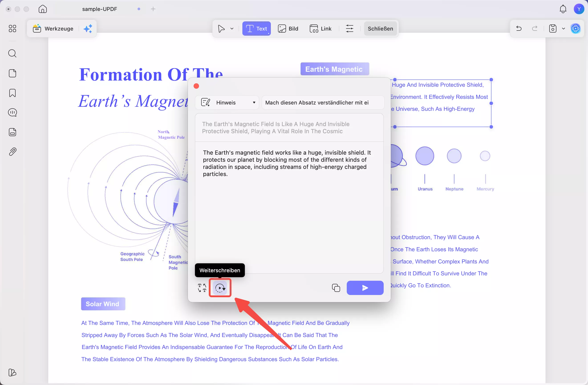Click the prompt text input field
588x385 pixels.
pos(323,103)
